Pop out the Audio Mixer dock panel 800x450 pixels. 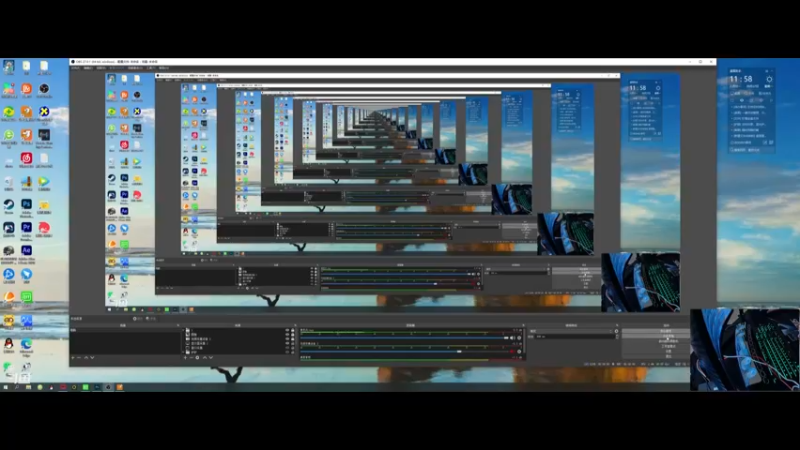[523, 325]
